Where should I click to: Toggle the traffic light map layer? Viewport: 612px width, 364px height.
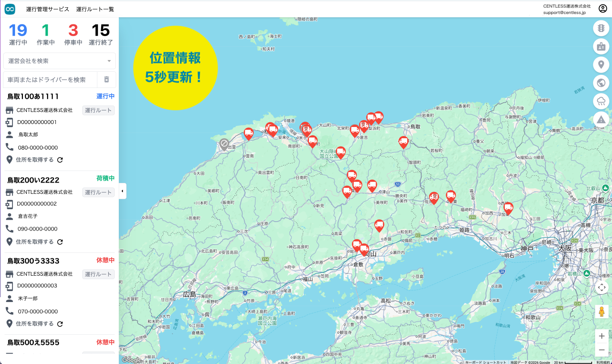601,28
